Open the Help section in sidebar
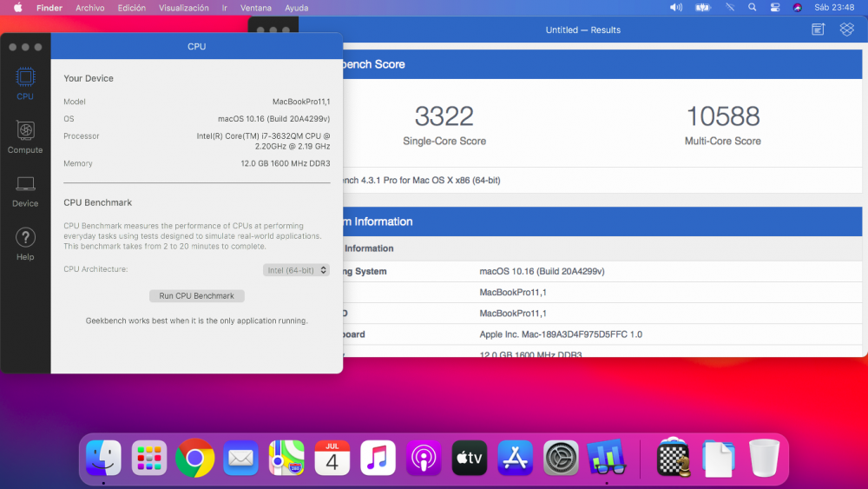Screen dimensions: 868x489 point(25,244)
